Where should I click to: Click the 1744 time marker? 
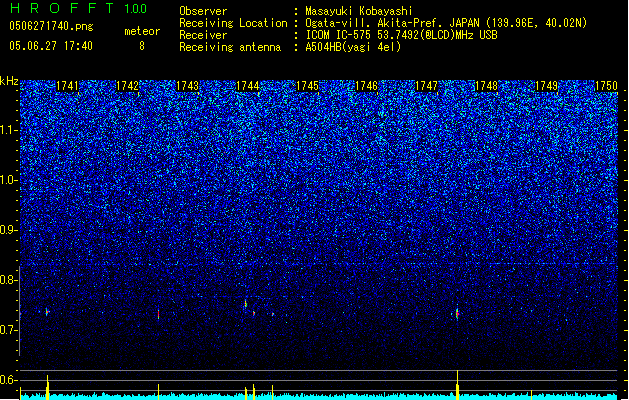(x=248, y=86)
